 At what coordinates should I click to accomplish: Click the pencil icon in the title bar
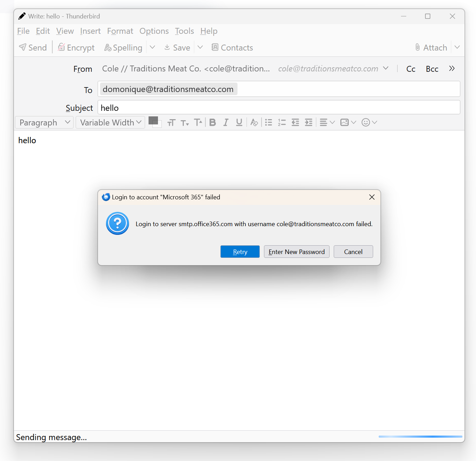click(22, 16)
